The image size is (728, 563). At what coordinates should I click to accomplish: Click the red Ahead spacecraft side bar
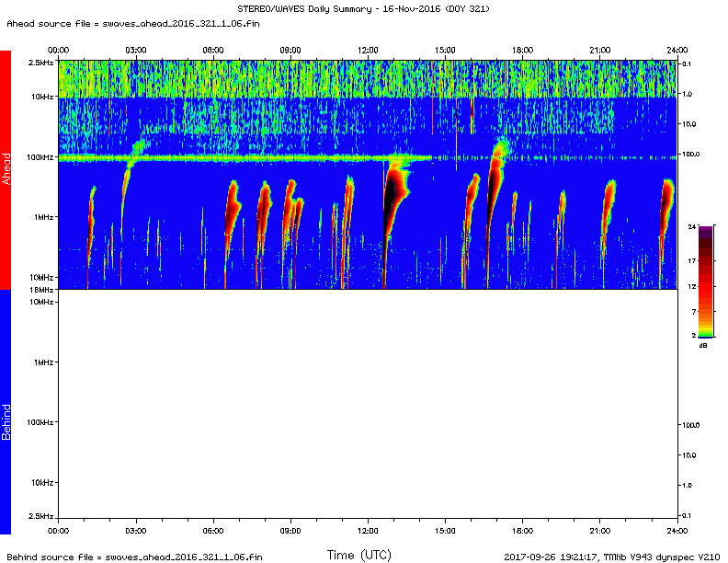(x=6, y=170)
